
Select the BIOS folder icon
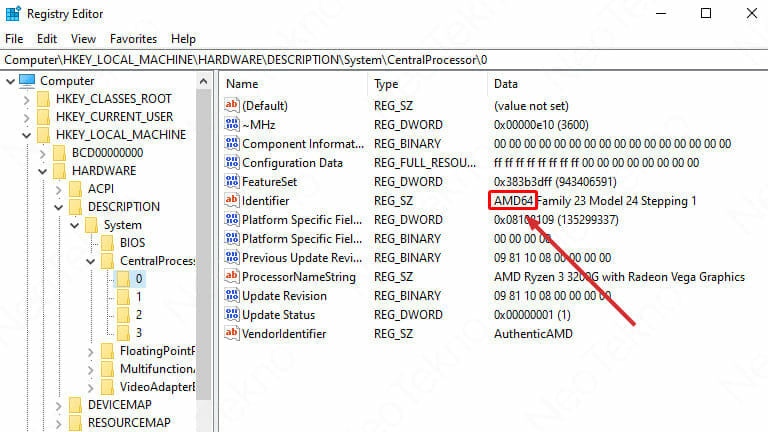click(x=108, y=243)
